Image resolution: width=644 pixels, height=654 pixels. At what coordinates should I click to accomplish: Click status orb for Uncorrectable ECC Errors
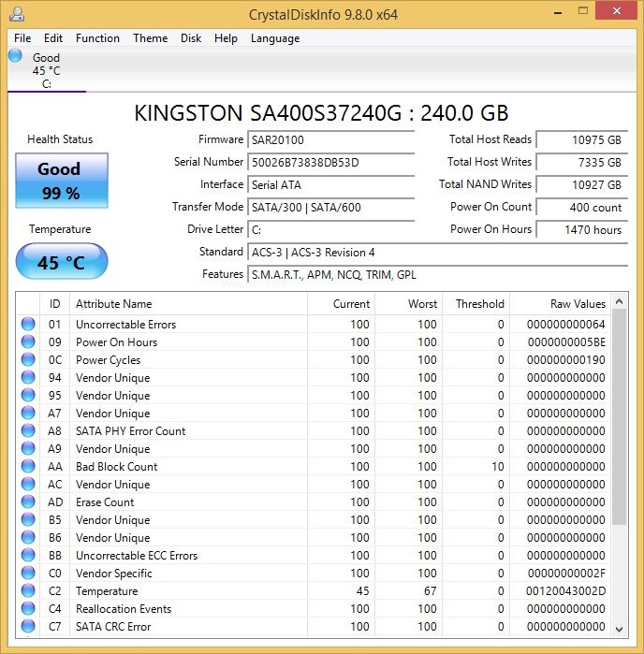pyautogui.click(x=28, y=555)
